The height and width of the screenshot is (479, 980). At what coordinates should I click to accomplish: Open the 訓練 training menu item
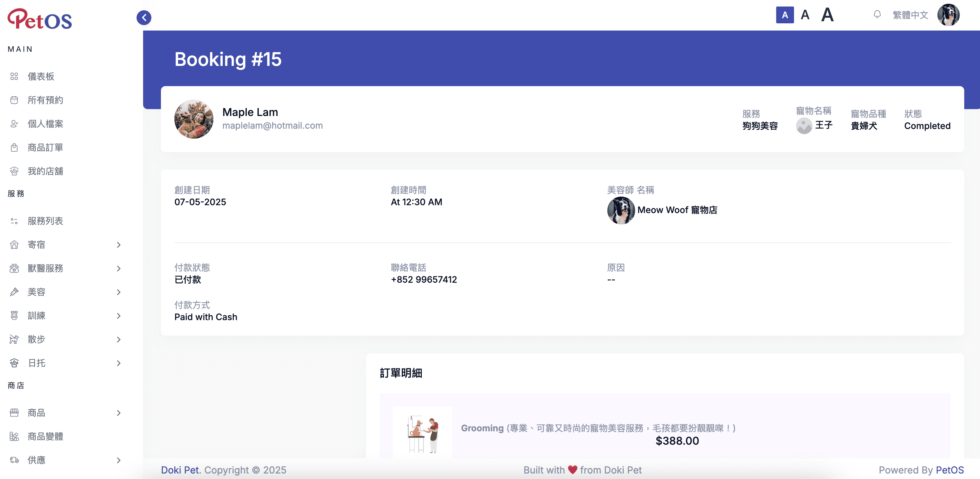coord(36,316)
